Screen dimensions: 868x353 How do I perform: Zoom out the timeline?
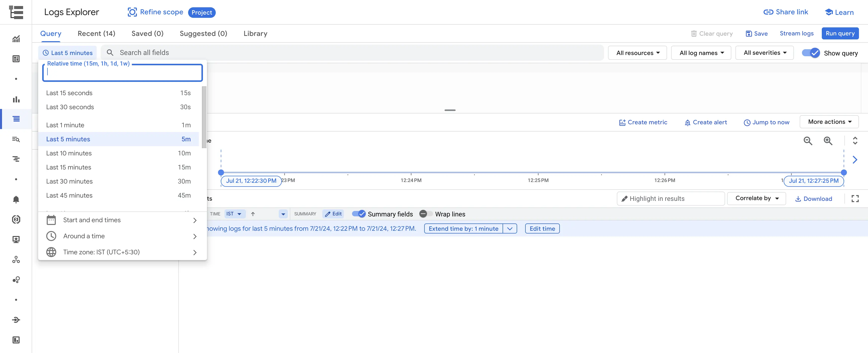(808, 141)
